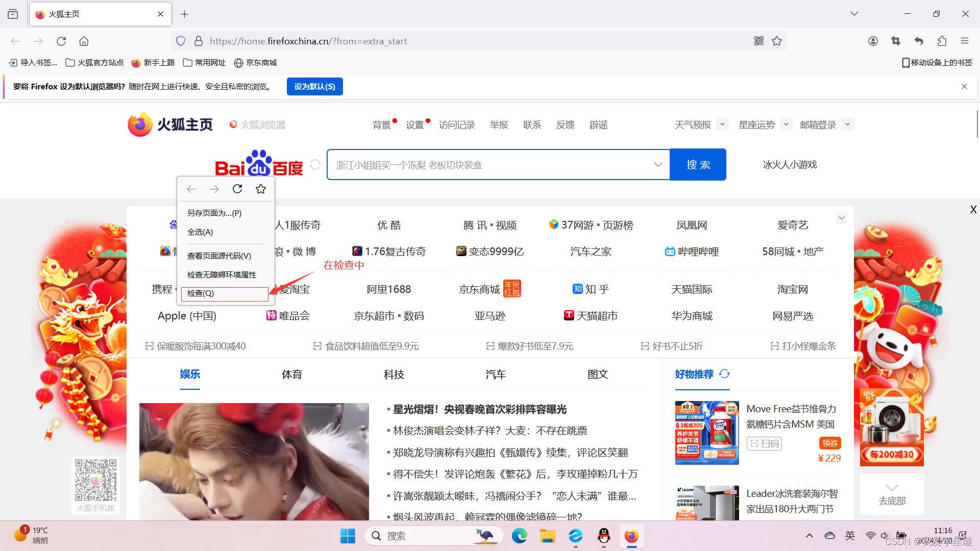Expand the 天气预报 dropdown arrow
This screenshot has height=551, width=980.
[722, 124]
